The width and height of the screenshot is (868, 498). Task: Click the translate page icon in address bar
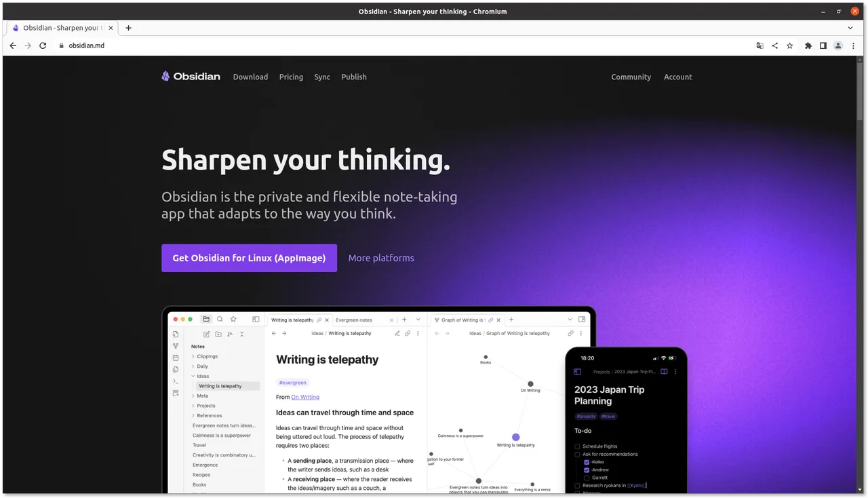759,45
